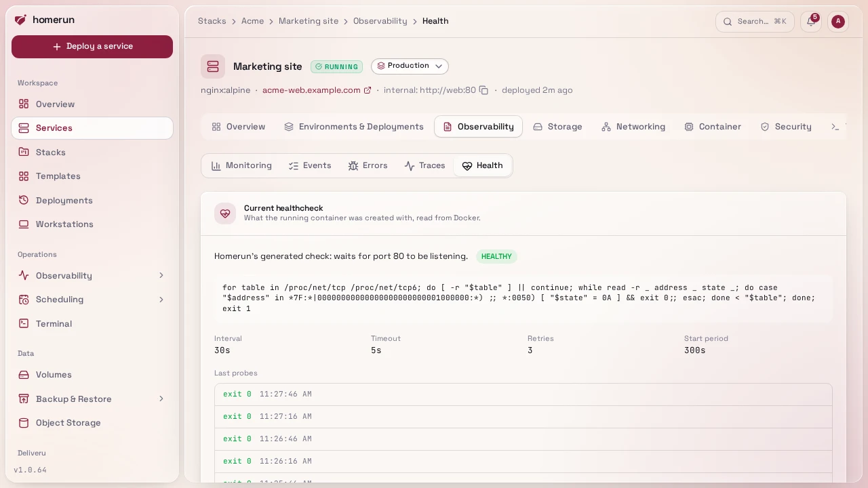Open the Networking tab
This screenshot has height=488, width=868.
click(633, 127)
